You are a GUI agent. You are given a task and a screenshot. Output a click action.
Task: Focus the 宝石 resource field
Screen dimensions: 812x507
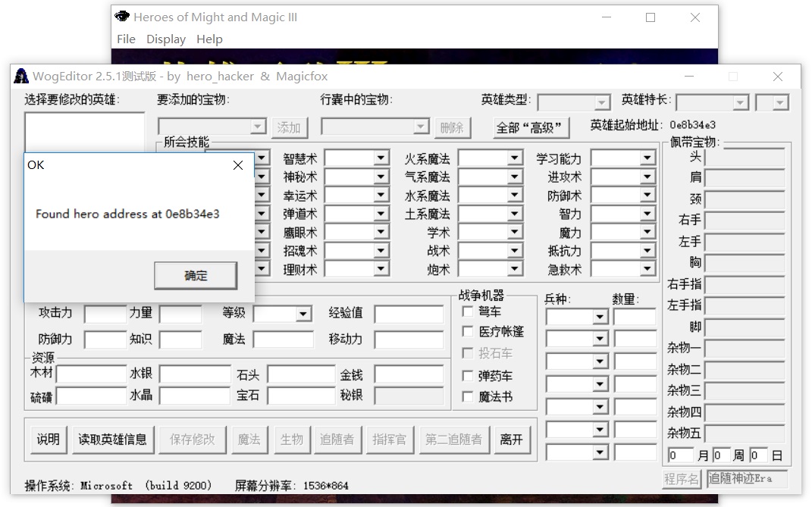[302, 396]
